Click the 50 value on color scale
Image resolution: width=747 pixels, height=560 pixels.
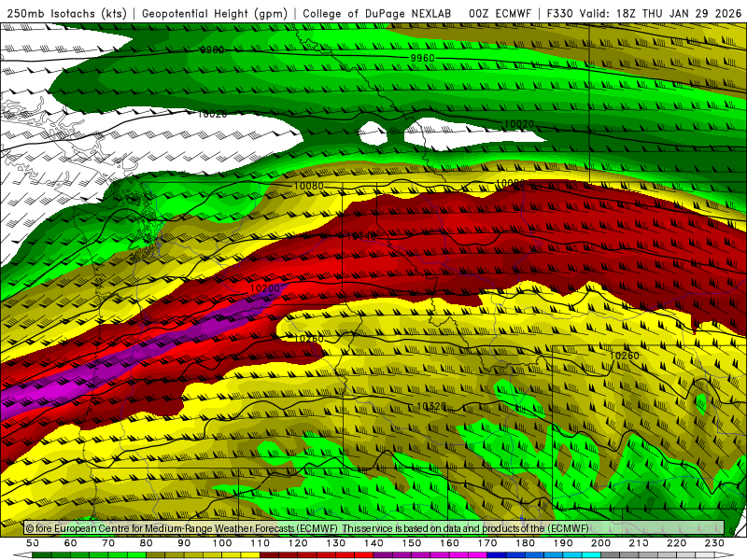tap(33, 543)
